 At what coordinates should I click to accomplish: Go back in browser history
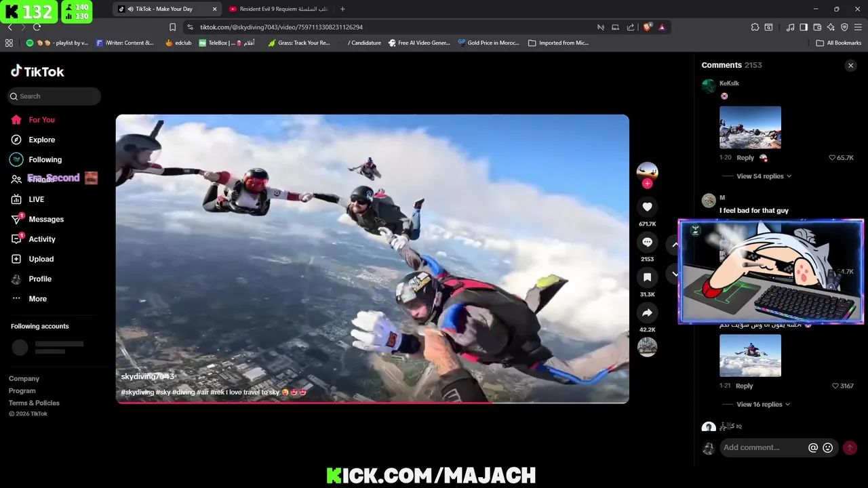tap(9, 27)
